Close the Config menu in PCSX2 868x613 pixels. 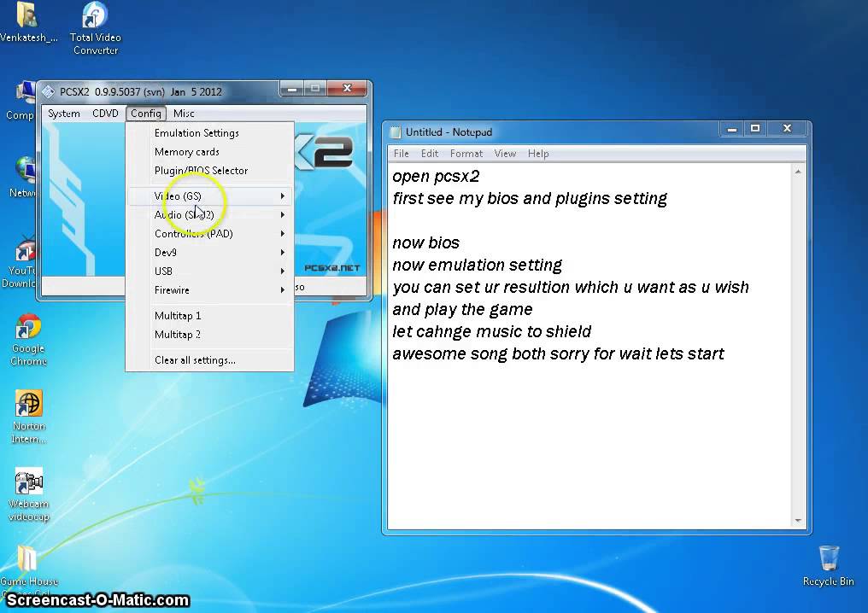tap(146, 114)
